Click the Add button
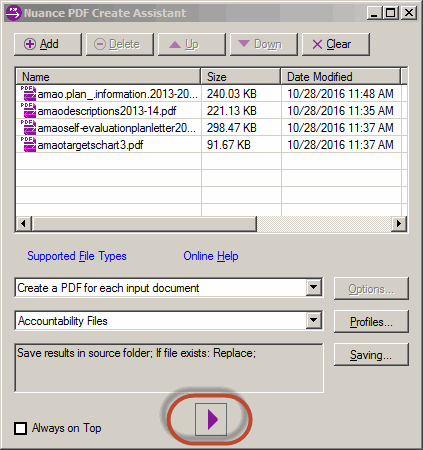Viewport: 423px width, 450px height. [48, 44]
